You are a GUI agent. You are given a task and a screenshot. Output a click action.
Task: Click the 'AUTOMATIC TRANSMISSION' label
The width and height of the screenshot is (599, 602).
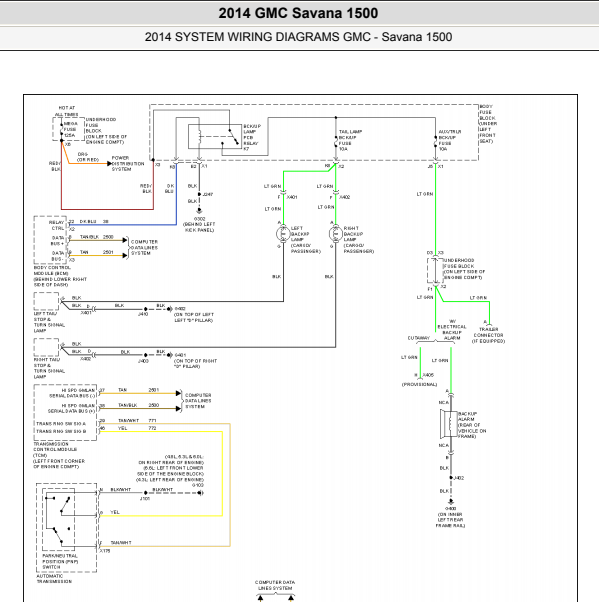coord(54,579)
